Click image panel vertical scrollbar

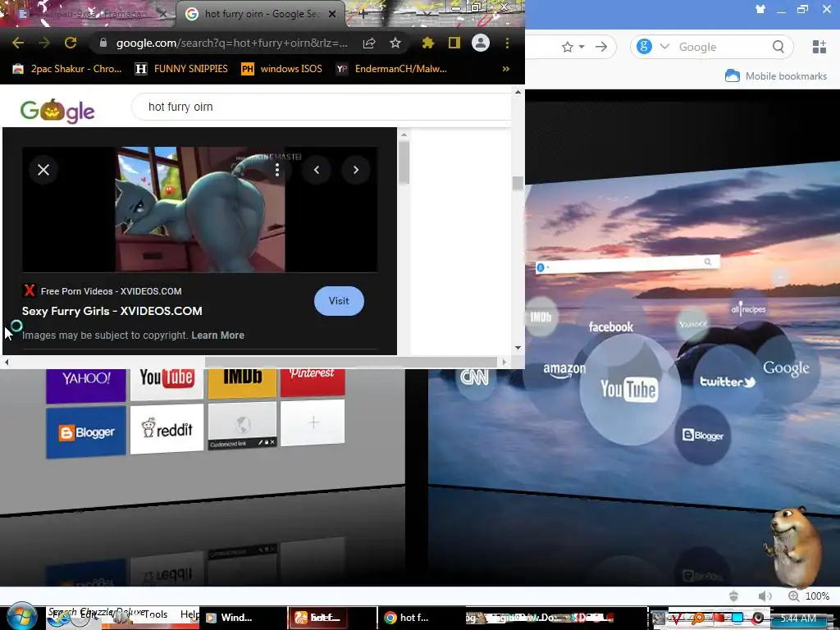pos(404,161)
